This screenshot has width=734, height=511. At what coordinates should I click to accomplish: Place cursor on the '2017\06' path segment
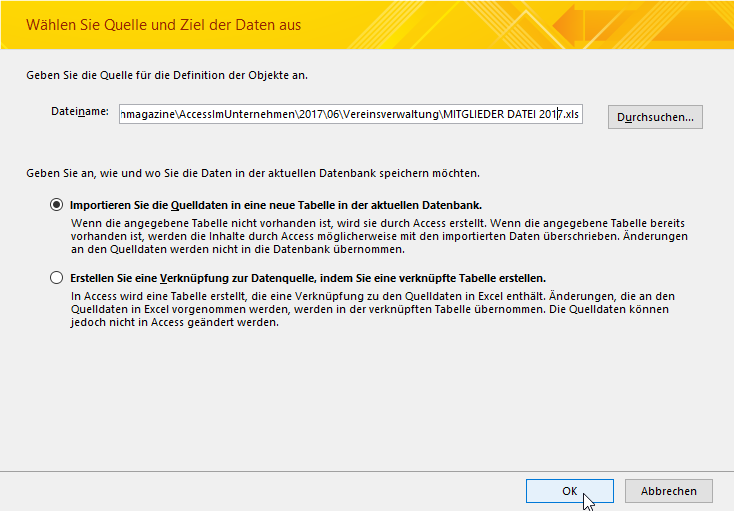click(316, 114)
